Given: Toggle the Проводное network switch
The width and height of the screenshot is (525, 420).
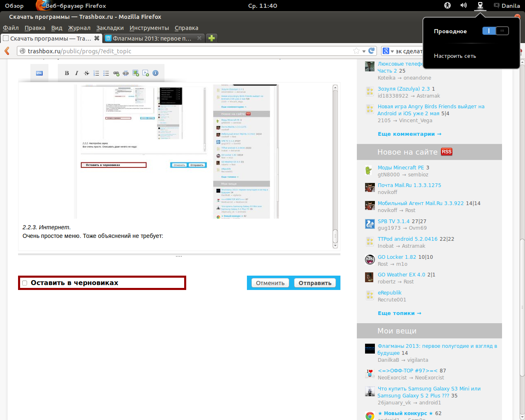Looking at the screenshot, I should pos(495,31).
